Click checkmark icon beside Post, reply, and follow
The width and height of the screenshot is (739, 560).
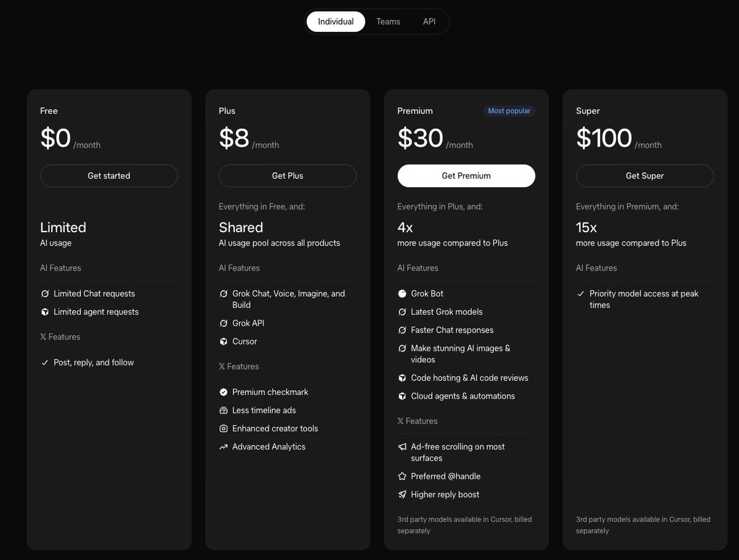(x=45, y=362)
